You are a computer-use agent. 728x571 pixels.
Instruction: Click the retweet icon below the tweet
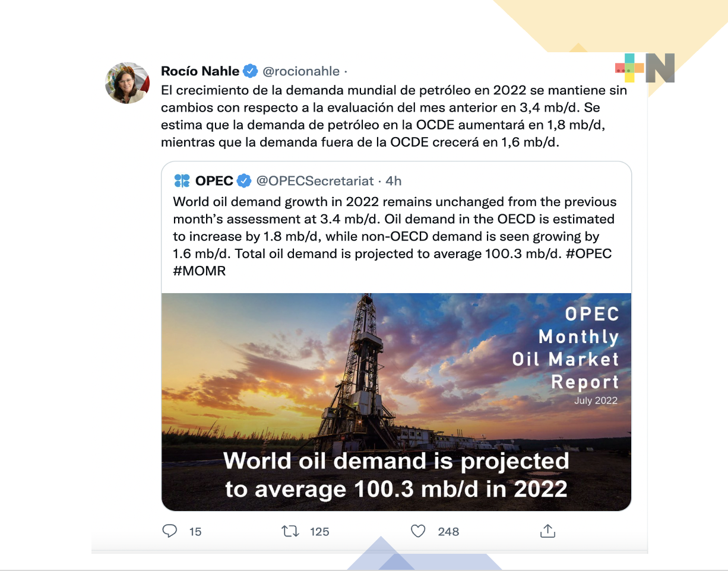pos(290,531)
